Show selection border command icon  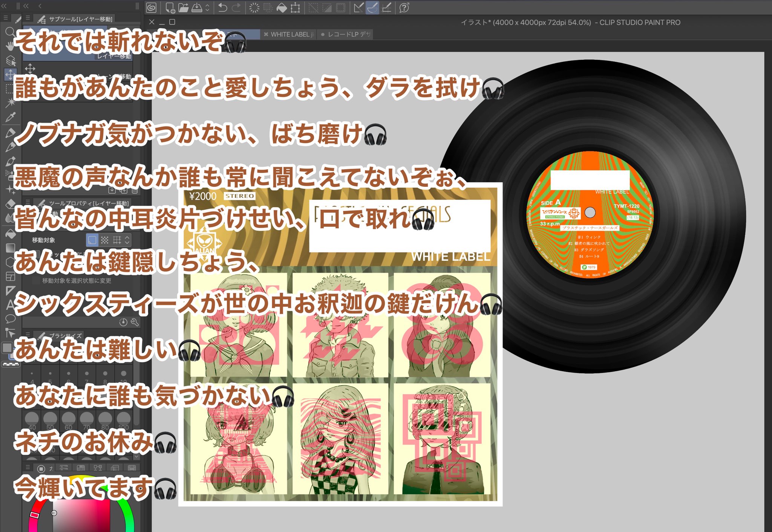click(x=340, y=8)
